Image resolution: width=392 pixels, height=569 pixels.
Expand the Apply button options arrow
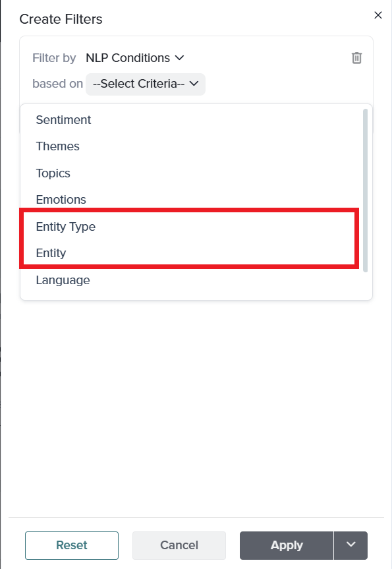pyautogui.click(x=350, y=545)
